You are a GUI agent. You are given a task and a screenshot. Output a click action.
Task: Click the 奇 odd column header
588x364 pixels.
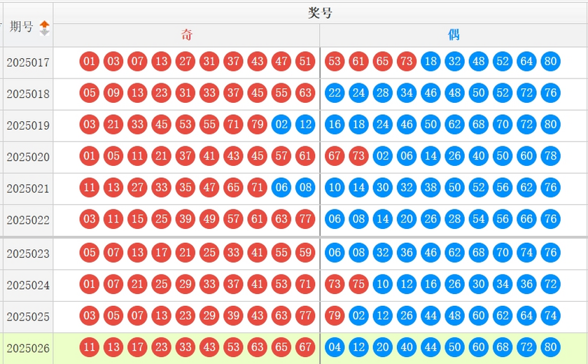(x=186, y=35)
